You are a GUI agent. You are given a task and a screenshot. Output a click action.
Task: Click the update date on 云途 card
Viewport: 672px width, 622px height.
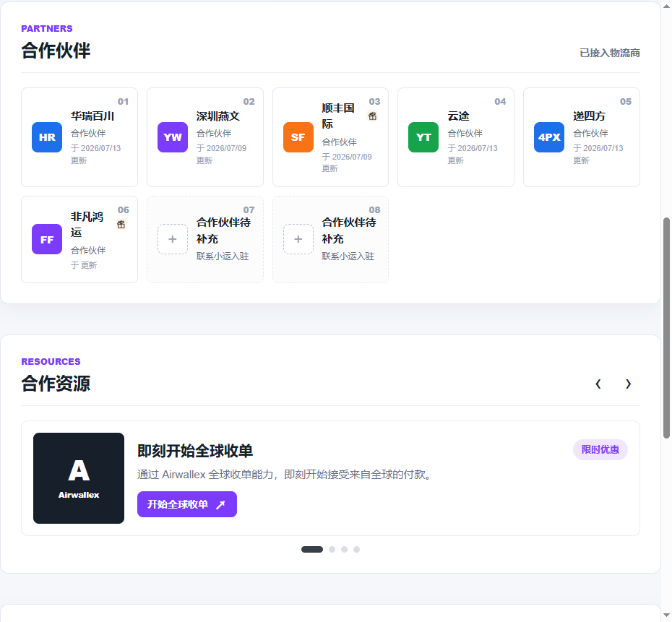473,154
